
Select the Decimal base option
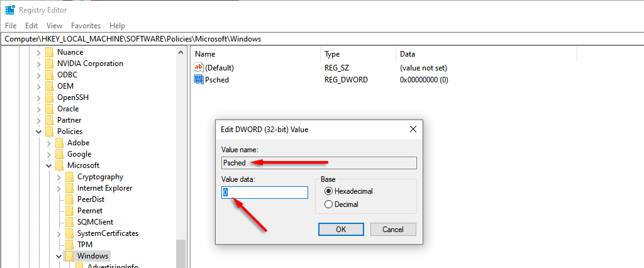(x=328, y=204)
